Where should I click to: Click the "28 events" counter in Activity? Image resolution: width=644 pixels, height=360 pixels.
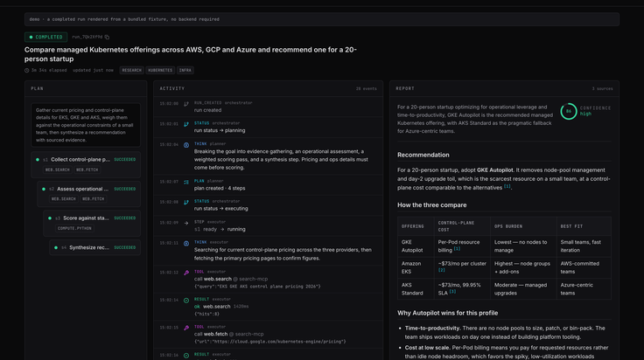[x=367, y=88]
